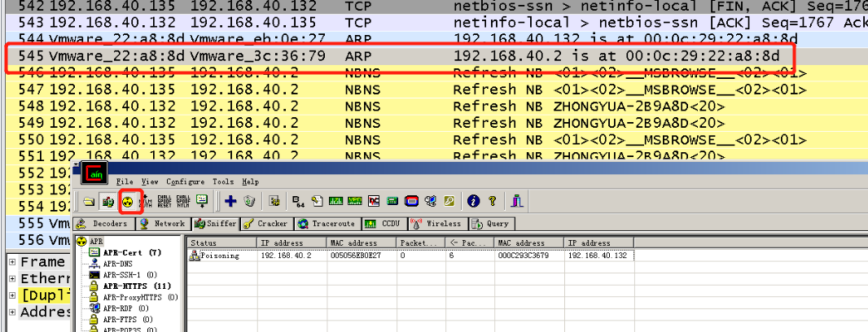Click the Challenge Spoofing Reset icon
Image resolution: width=868 pixels, height=332 pixels.
(x=164, y=202)
